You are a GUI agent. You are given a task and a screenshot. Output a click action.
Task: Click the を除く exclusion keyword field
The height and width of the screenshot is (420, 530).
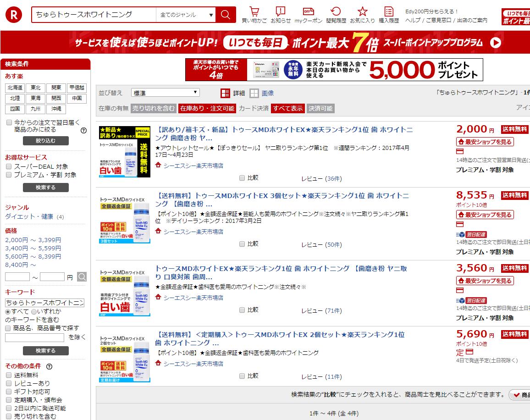click(x=34, y=337)
